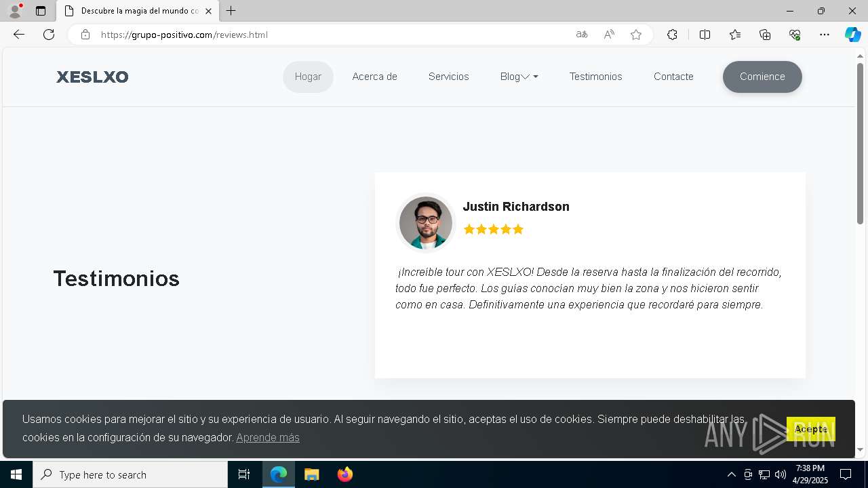Image resolution: width=868 pixels, height=488 pixels.
Task: Select the Hogar nav item
Action: coord(308,77)
